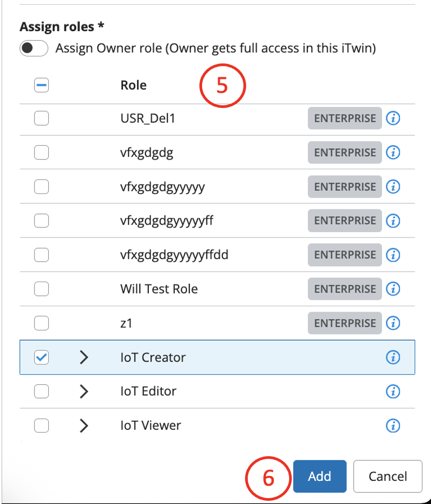View info for z1 role
The width and height of the screenshot is (431, 504).
393,323
